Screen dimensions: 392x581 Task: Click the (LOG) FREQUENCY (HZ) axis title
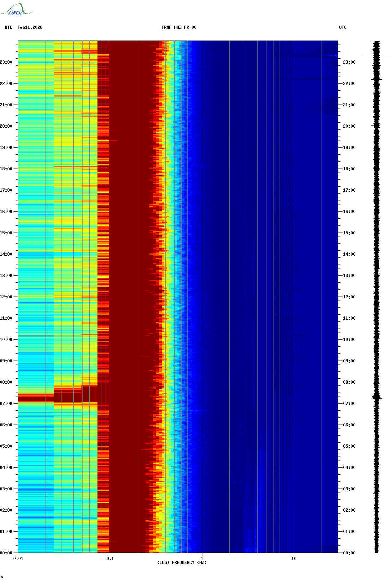182,563
